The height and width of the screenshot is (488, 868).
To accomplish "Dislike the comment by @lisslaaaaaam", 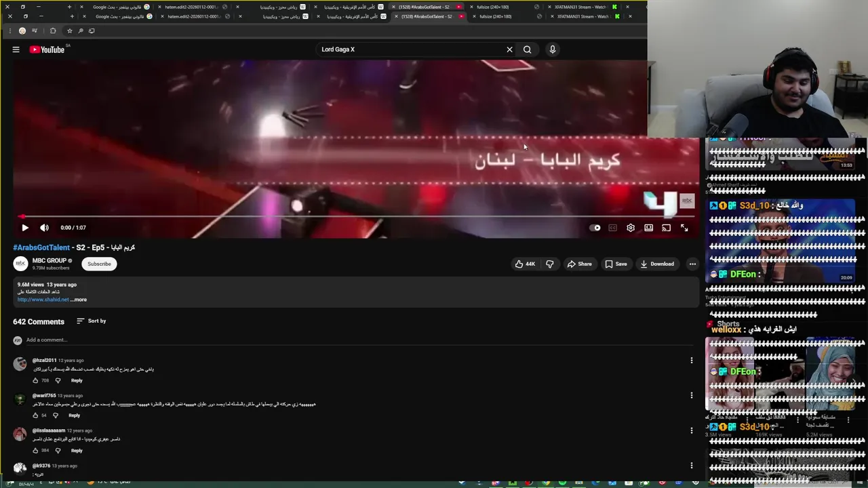I will point(58,451).
